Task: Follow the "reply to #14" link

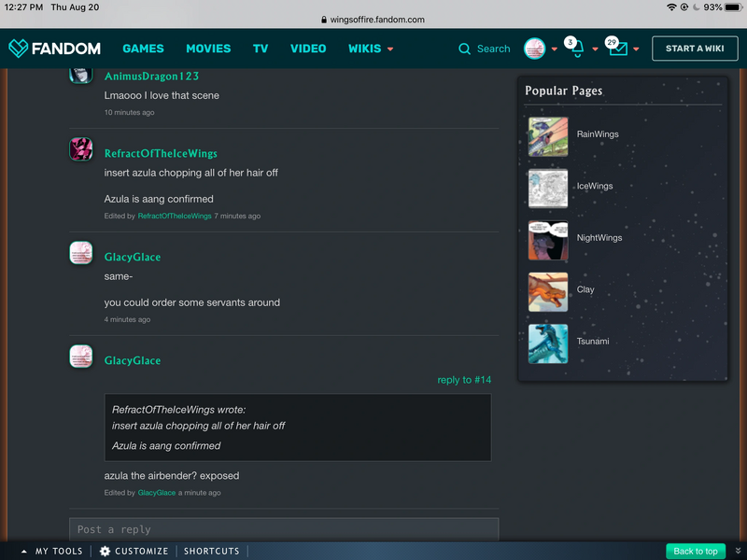Action: [x=464, y=380]
